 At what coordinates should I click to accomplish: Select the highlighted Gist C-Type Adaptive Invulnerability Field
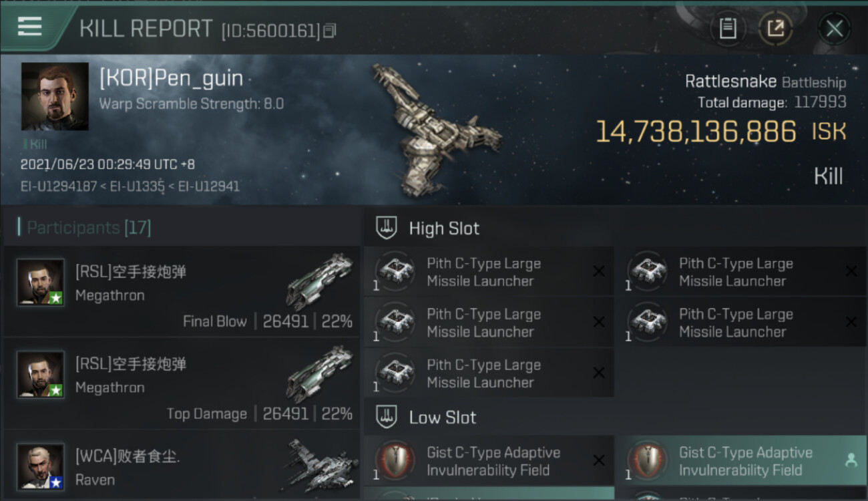(x=740, y=461)
